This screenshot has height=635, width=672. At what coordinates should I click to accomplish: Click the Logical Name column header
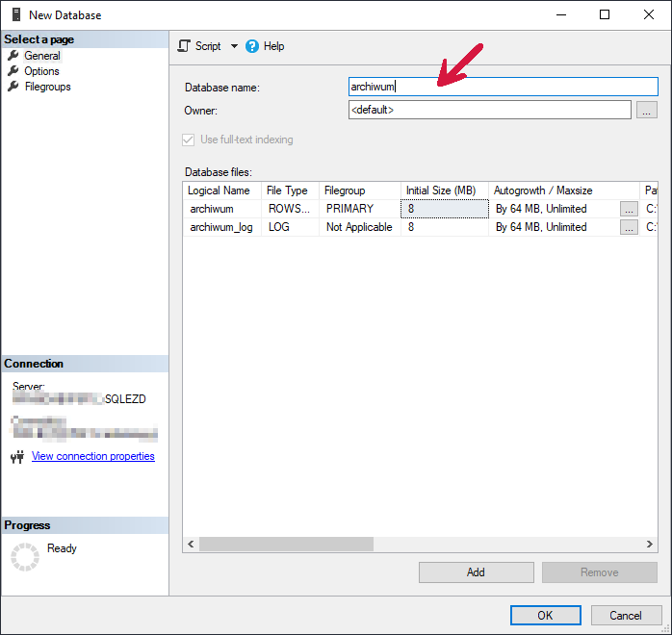220,190
